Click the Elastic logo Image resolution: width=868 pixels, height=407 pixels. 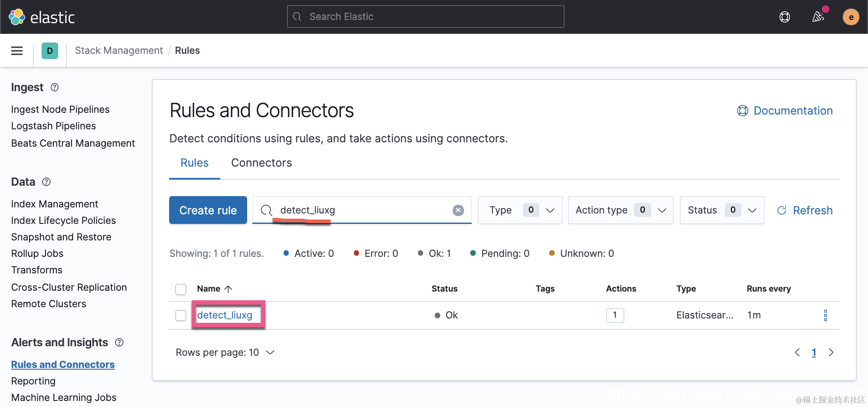point(42,17)
